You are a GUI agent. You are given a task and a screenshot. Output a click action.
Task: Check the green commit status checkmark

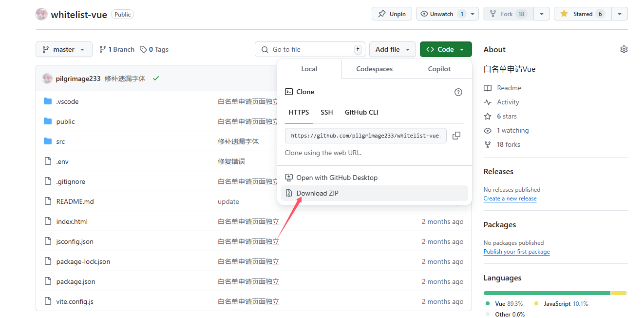[156, 79]
